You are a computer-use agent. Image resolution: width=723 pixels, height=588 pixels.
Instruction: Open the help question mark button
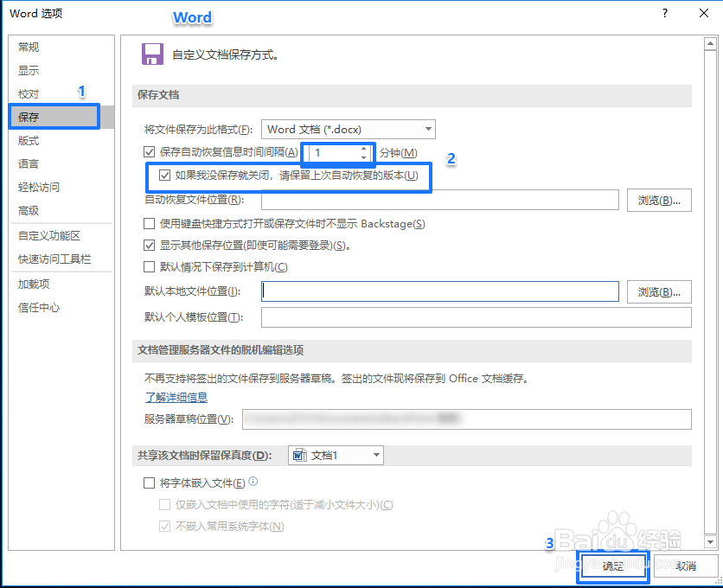tap(664, 13)
